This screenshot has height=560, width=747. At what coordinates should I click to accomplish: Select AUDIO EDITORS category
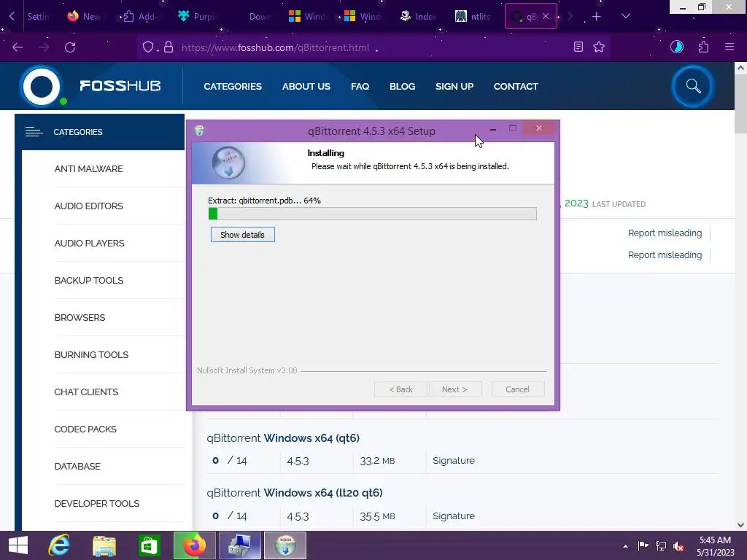(88, 206)
